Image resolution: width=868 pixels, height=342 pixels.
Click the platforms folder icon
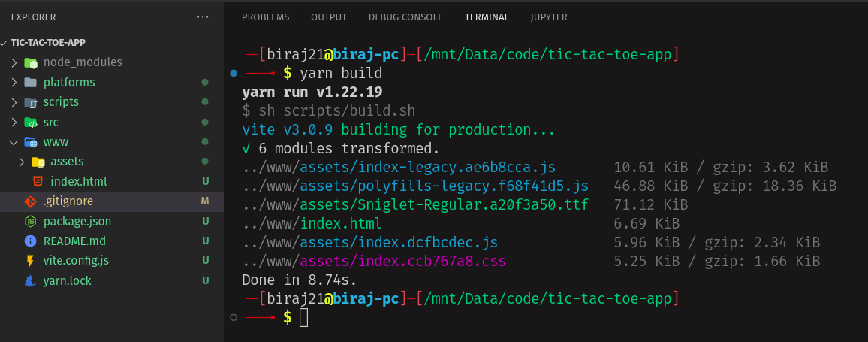pyautogui.click(x=31, y=83)
